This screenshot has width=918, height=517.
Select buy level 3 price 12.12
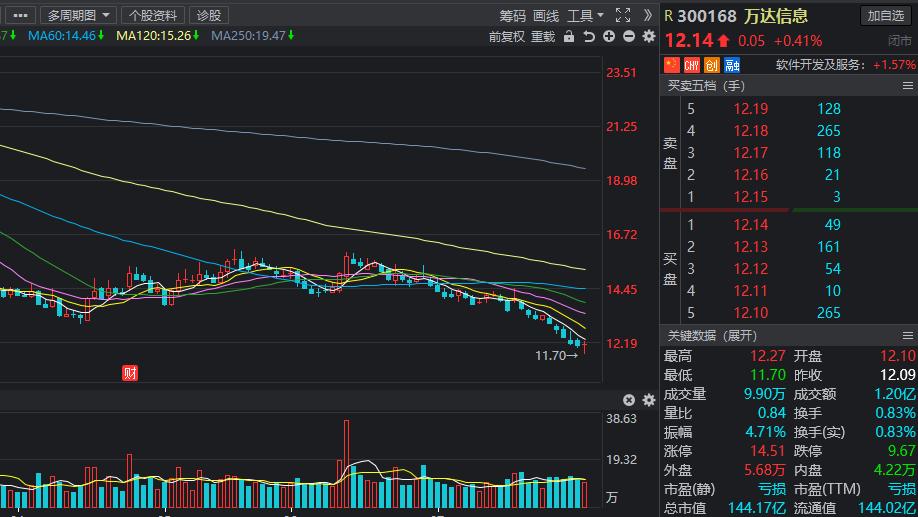pyautogui.click(x=751, y=269)
